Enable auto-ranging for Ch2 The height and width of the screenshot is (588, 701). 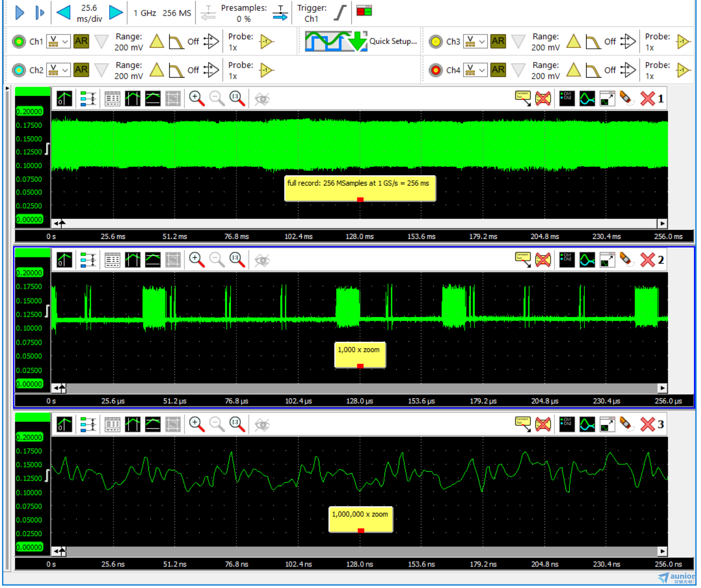point(81,70)
